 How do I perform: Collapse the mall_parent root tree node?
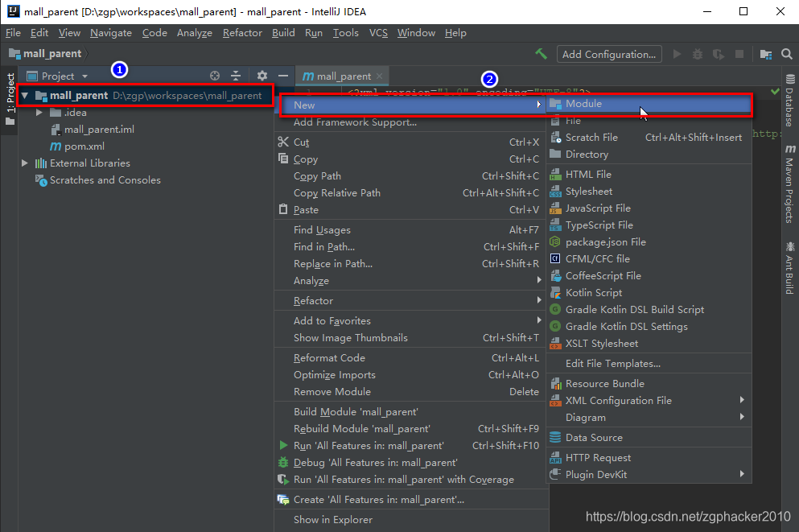(x=24, y=95)
